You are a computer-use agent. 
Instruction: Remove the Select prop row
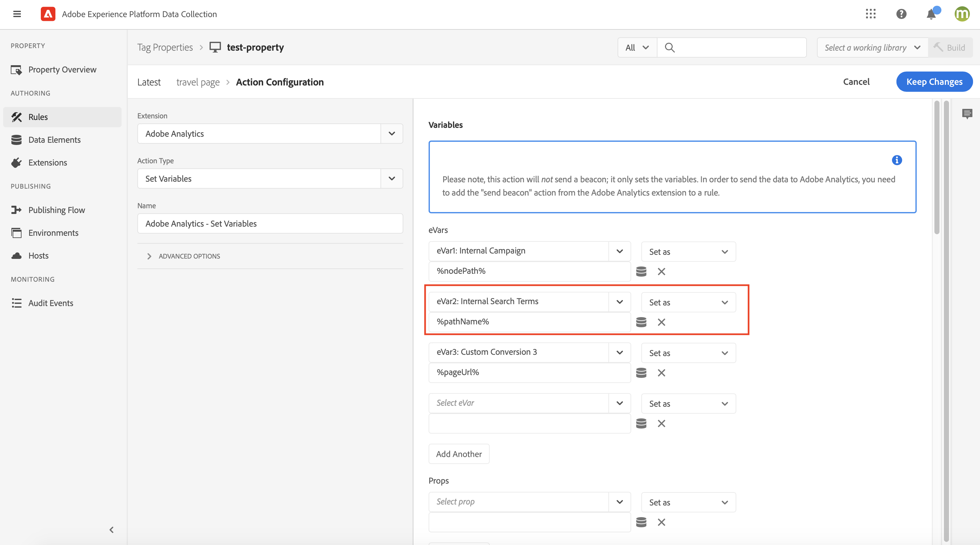(661, 522)
